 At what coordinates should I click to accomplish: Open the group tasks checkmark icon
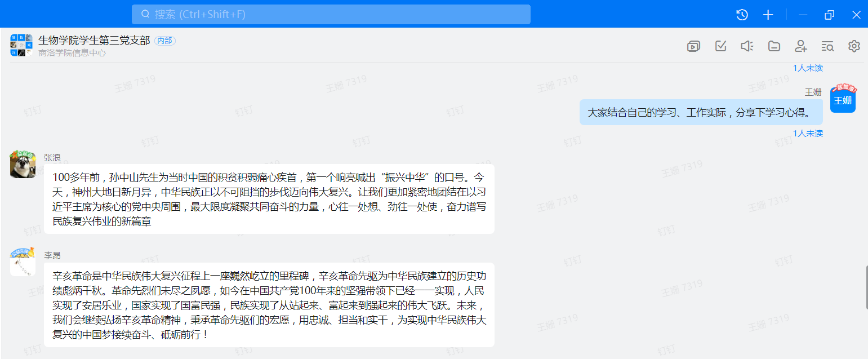(x=720, y=46)
